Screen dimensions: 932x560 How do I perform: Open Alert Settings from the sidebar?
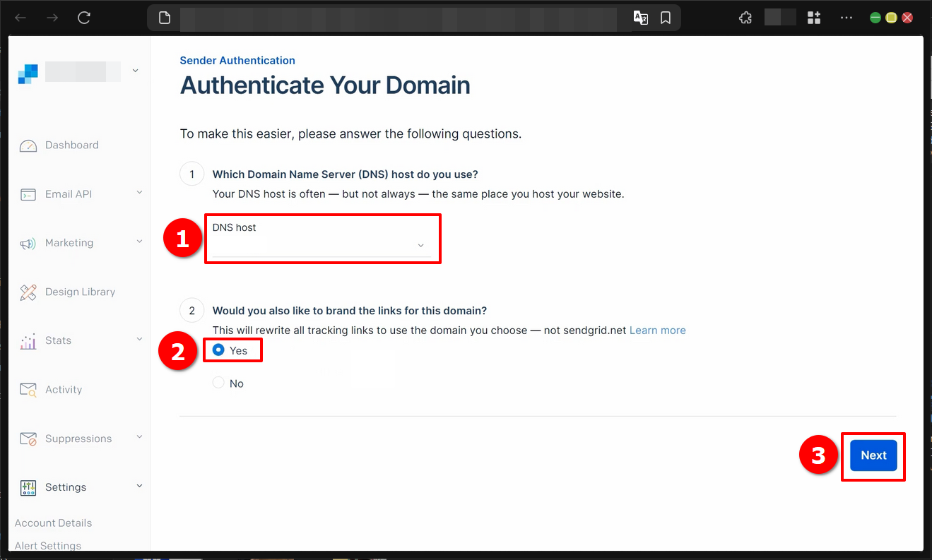pyautogui.click(x=48, y=544)
